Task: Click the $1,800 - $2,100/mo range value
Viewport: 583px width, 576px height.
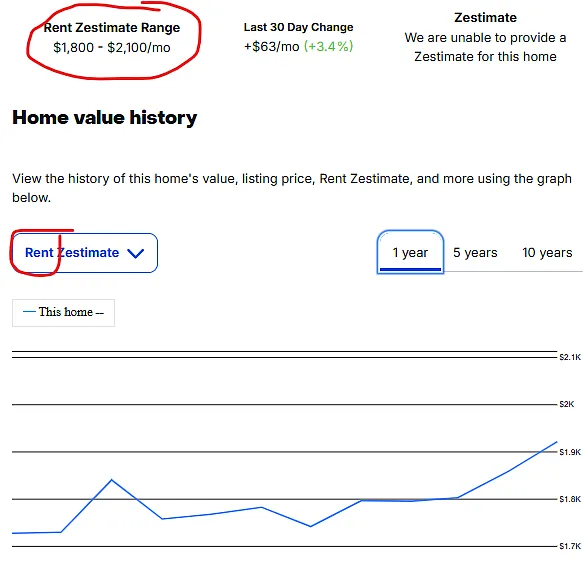Action: (112, 48)
